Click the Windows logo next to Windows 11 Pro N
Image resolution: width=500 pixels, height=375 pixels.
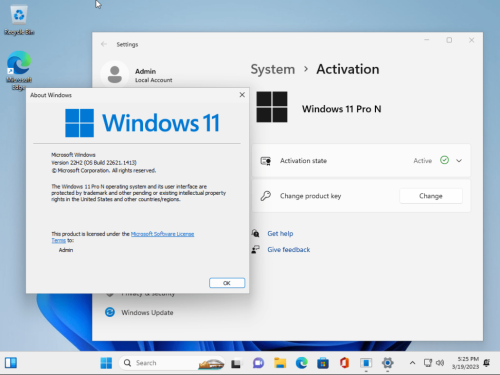coord(272,107)
